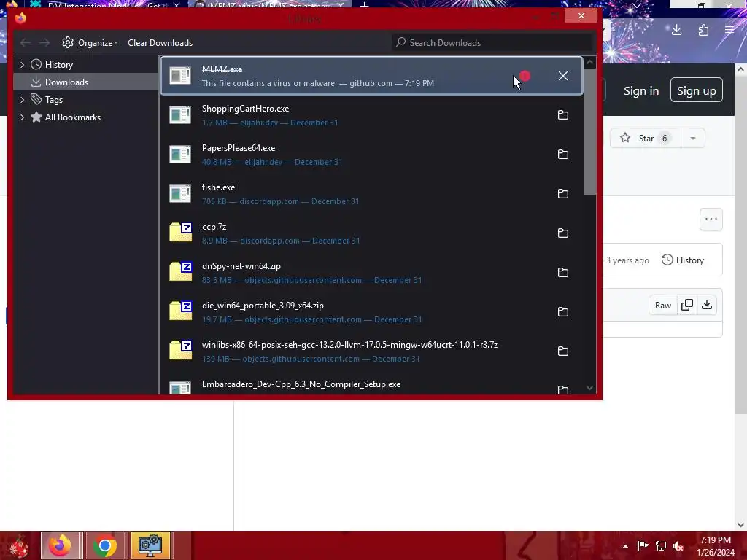This screenshot has width=747, height=560.
Task: Select ShoppingCartHero.exe download entry
Action: point(371,114)
